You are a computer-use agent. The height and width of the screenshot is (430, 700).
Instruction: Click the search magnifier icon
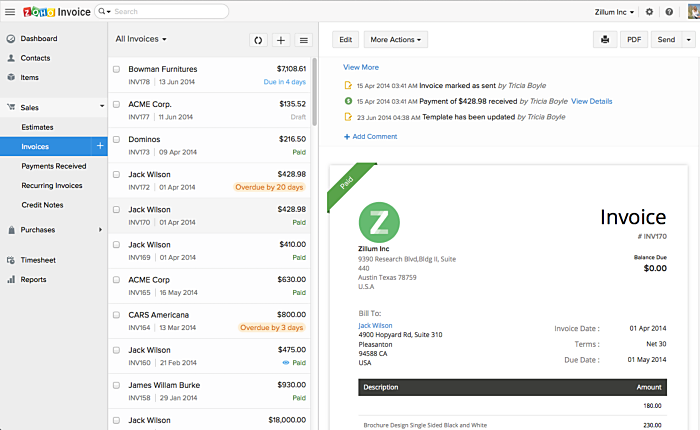pyautogui.click(x=102, y=11)
